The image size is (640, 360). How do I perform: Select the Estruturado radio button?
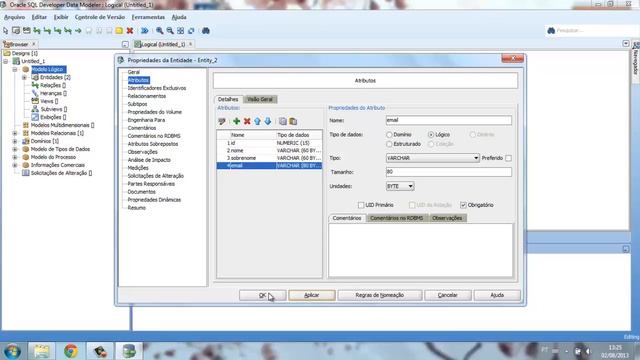389,144
